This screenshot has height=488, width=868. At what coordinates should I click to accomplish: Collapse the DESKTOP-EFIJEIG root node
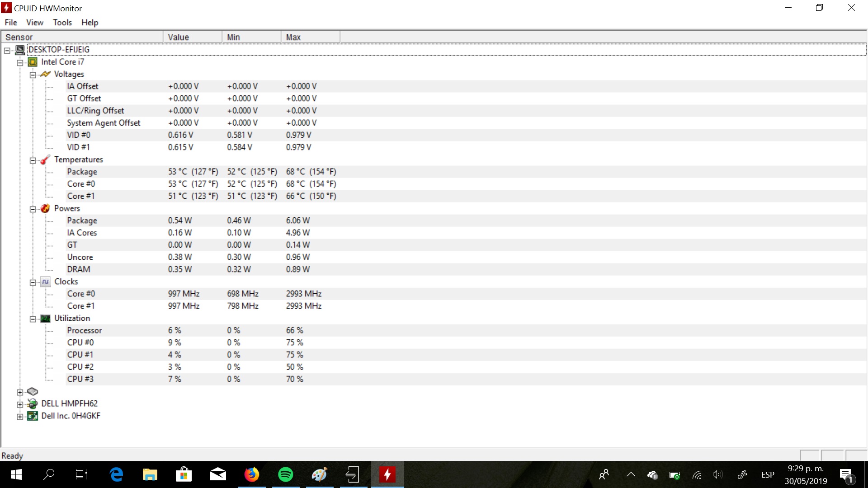pyautogui.click(x=7, y=51)
